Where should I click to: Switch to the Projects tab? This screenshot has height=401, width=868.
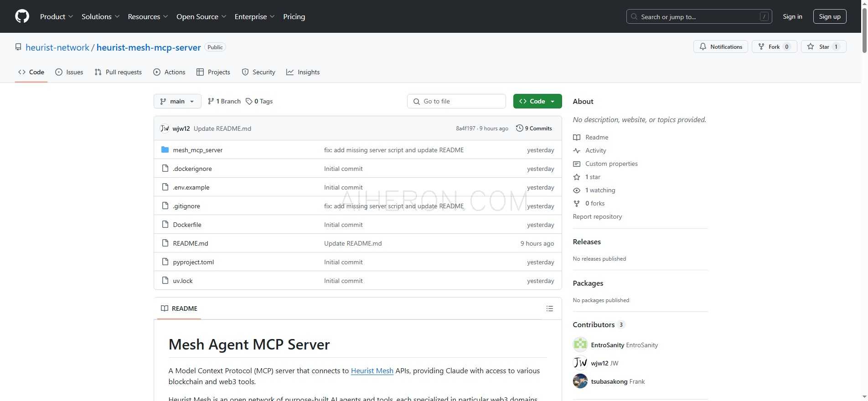(213, 72)
